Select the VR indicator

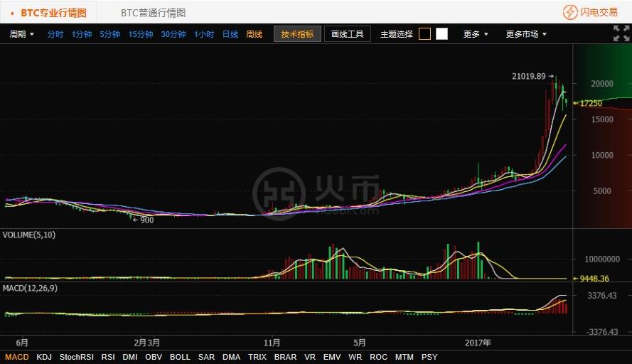pos(310,357)
